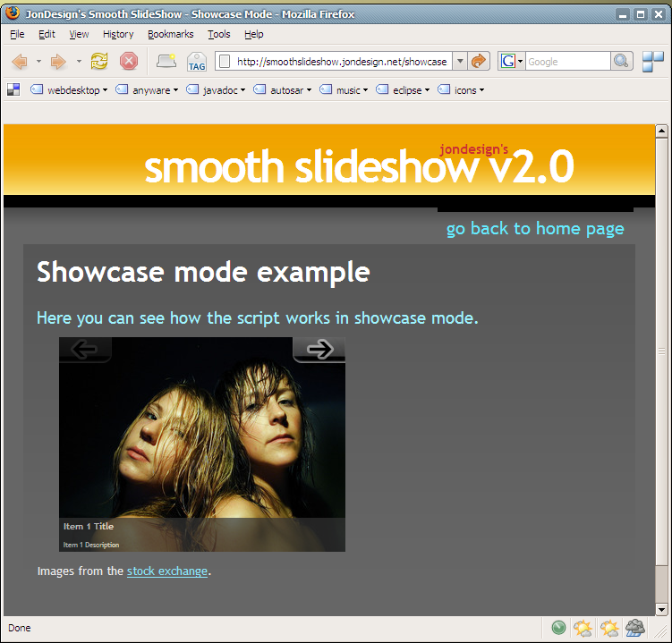Click the 'Done' status bar text

click(x=20, y=628)
